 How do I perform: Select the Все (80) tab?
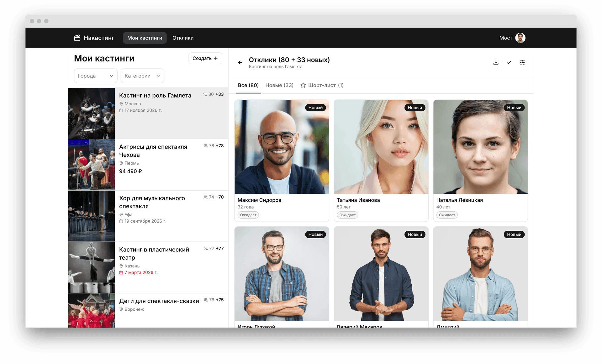248,85
